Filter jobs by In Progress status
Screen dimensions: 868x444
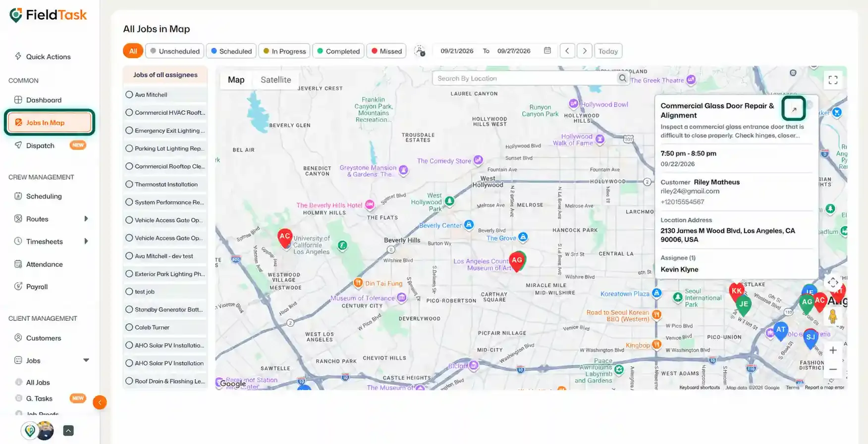coord(284,51)
